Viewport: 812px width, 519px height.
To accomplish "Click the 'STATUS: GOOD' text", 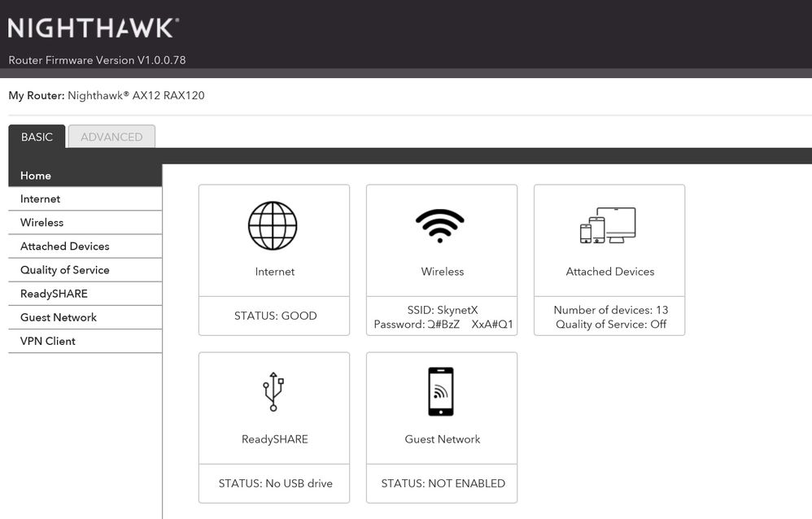I will (275, 316).
